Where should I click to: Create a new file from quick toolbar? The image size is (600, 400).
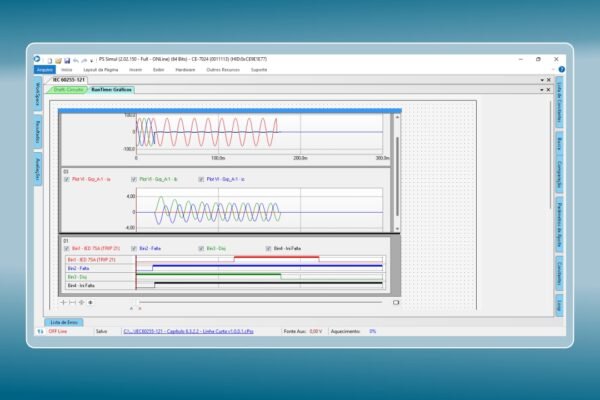click(50, 60)
